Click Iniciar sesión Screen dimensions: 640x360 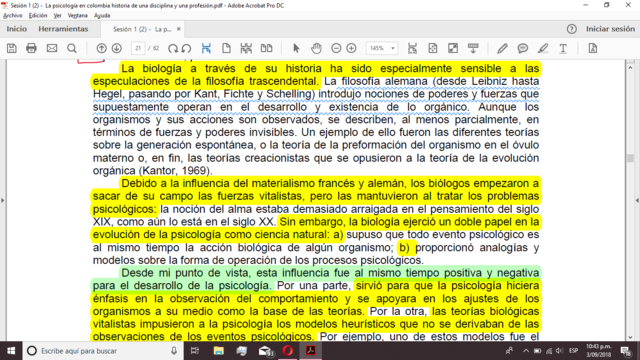tap(611, 29)
